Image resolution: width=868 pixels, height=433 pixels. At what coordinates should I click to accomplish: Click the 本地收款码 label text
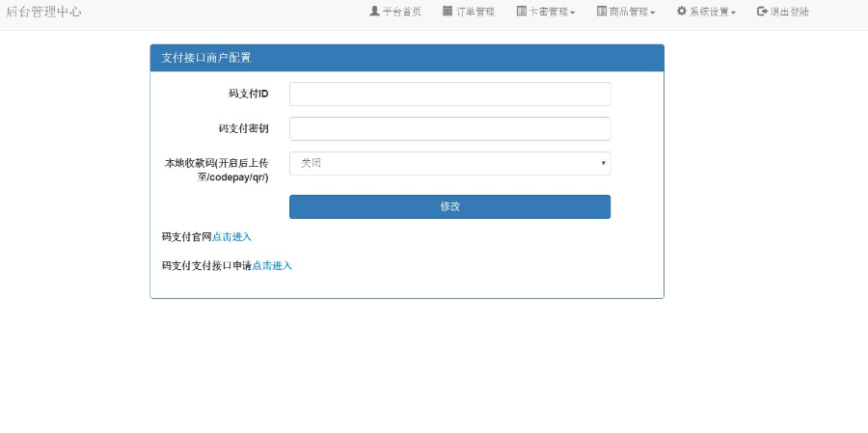(x=216, y=170)
